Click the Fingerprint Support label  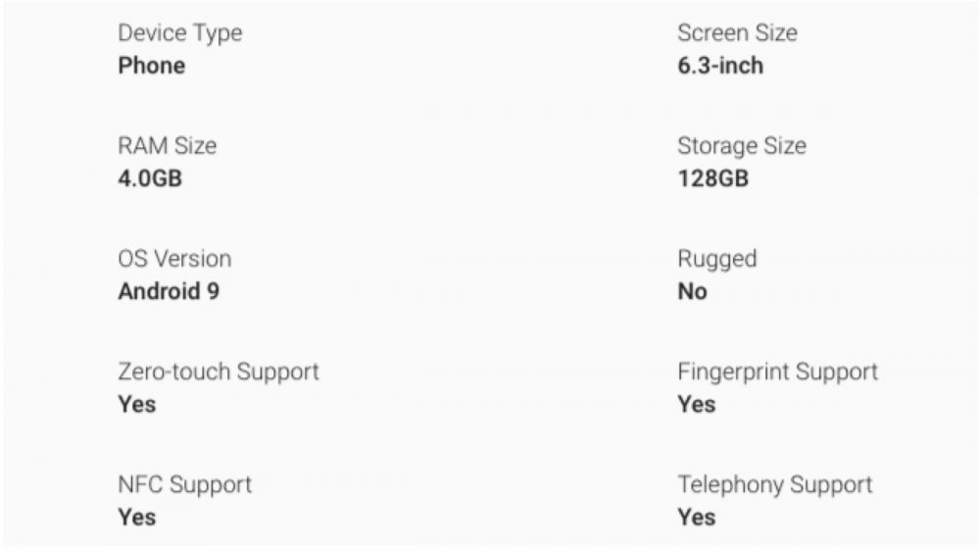pos(777,373)
